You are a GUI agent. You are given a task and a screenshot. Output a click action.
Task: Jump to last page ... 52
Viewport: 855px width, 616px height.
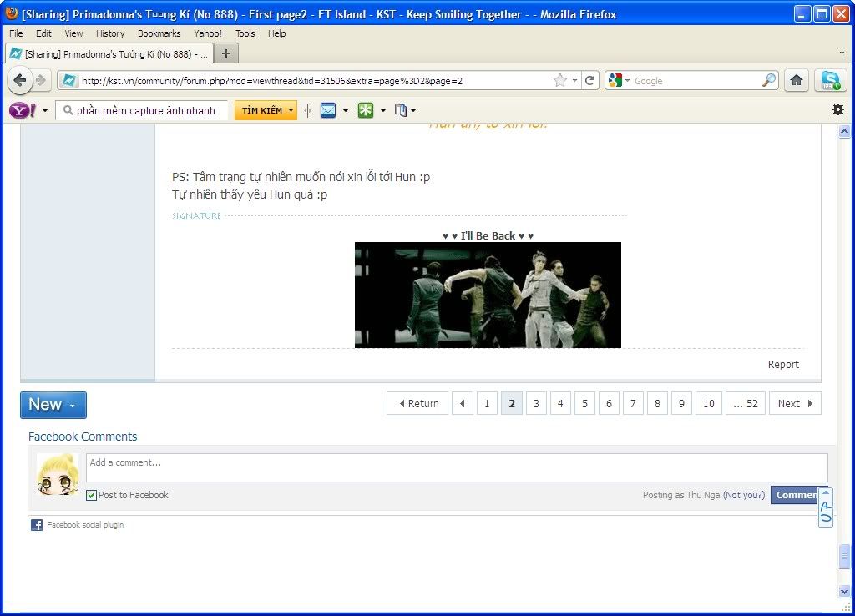point(746,403)
